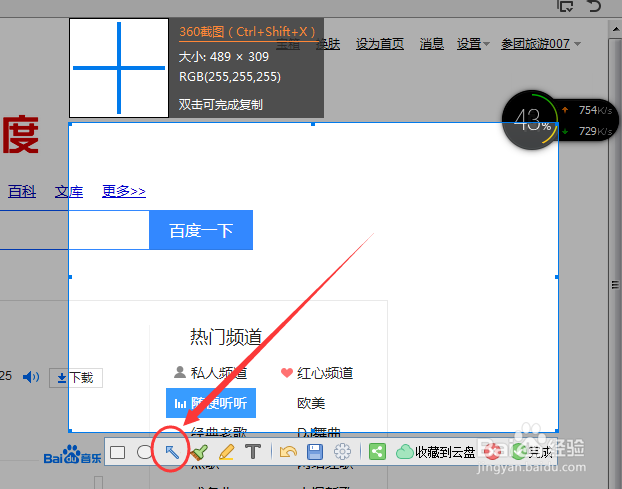
Task: Click the 360截图 title link
Action: pos(247,32)
